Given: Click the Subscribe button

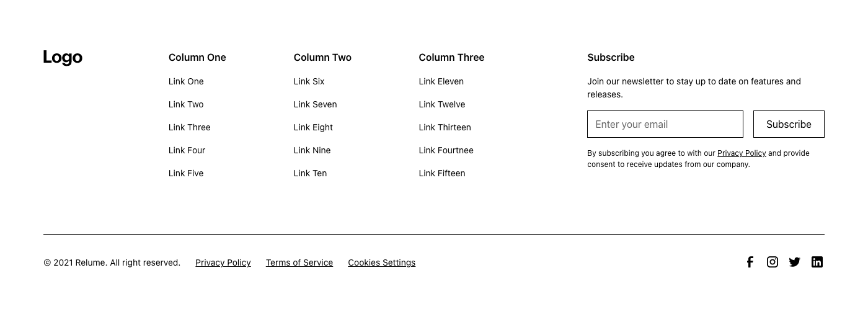Looking at the screenshot, I should point(788,124).
